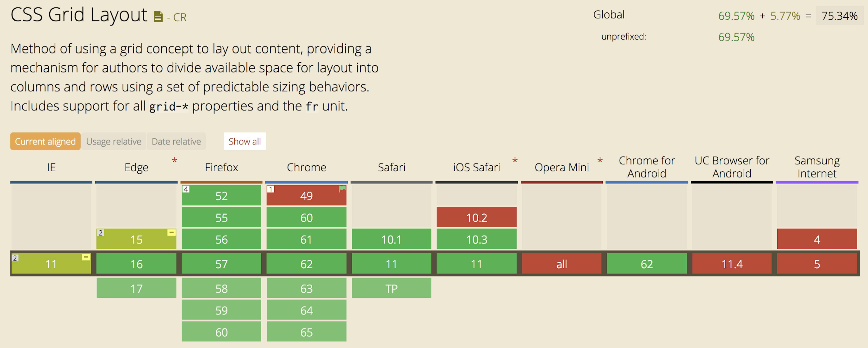
Task: Click the yellow prefix marker on Edge 15
Action: click(171, 233)
